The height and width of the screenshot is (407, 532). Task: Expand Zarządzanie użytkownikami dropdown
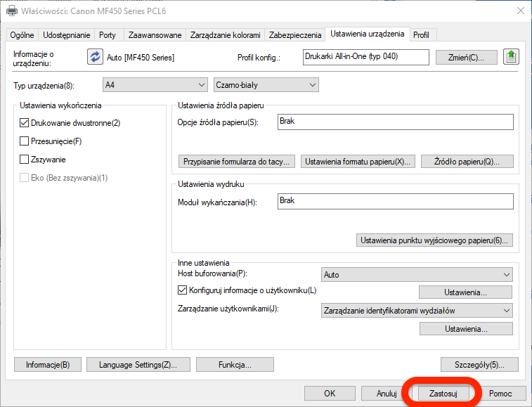click(416, 310)
